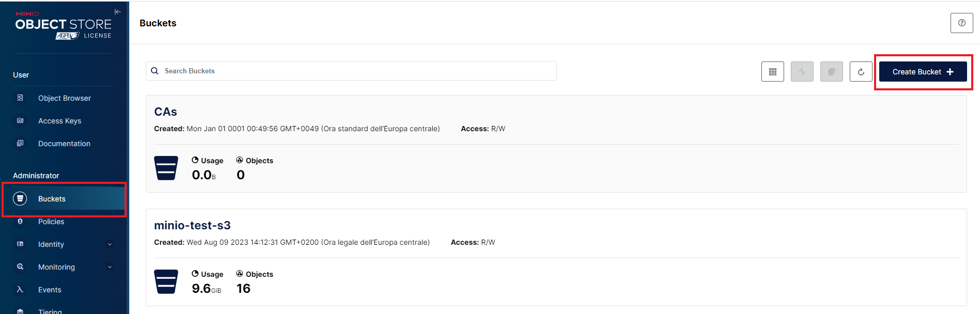Click the select multiple buckets grid icon
This screenshot has width=980, height=314.
[x=772, y=72]
